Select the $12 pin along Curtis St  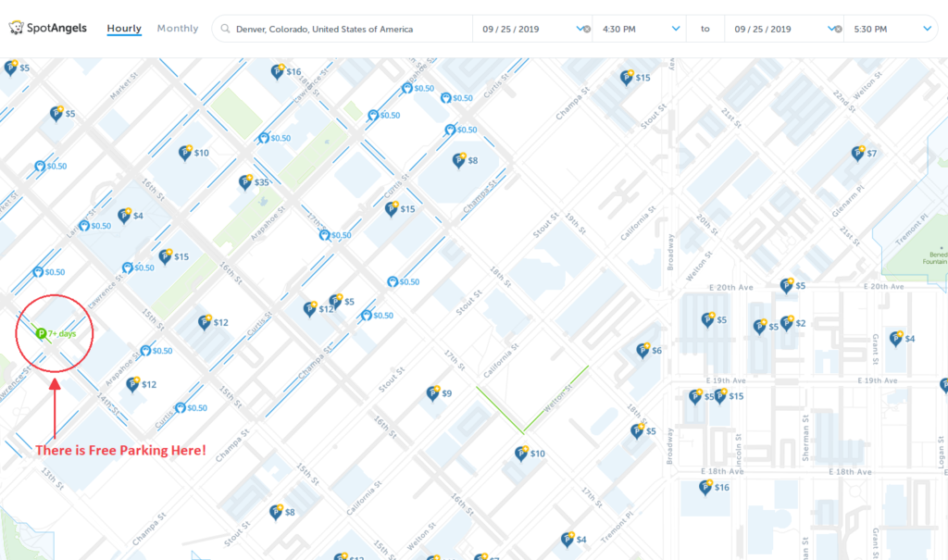tap(206, 321)
